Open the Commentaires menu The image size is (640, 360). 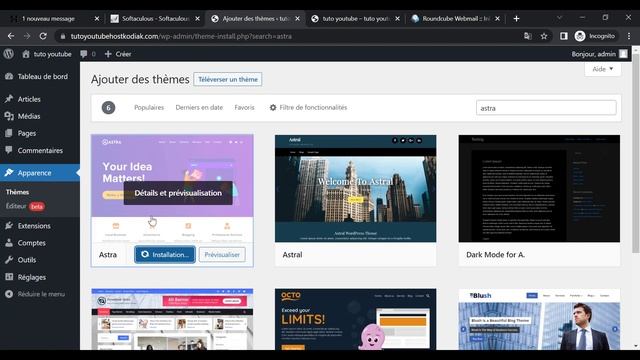(x=40, y=150)
